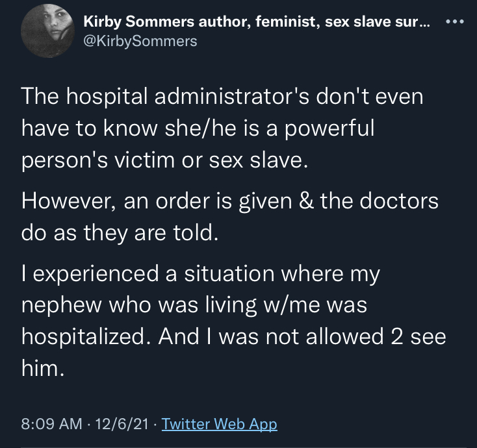This screenshot has width=477, height=448.
Task: Click the line 'do as they are told.'
Action: [x=120, y=233]
